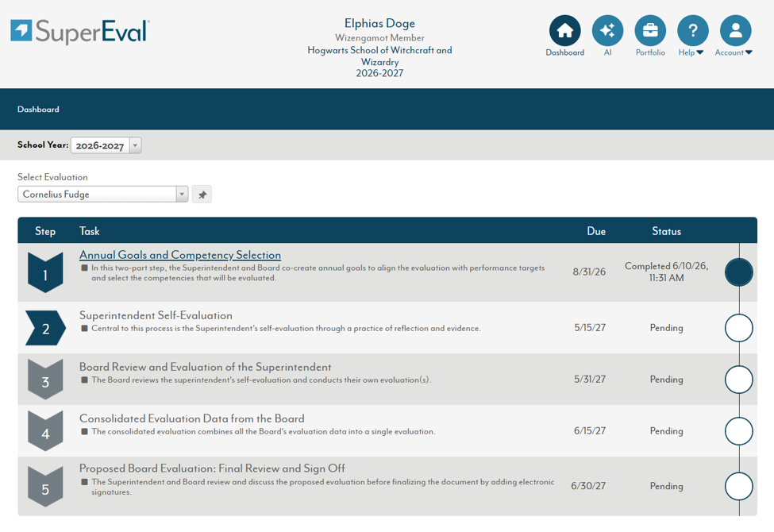The width and height of the screenshot is (774, 532).
Task: Click the Wizengamot Member role text
Action: [x=379, y=37]
